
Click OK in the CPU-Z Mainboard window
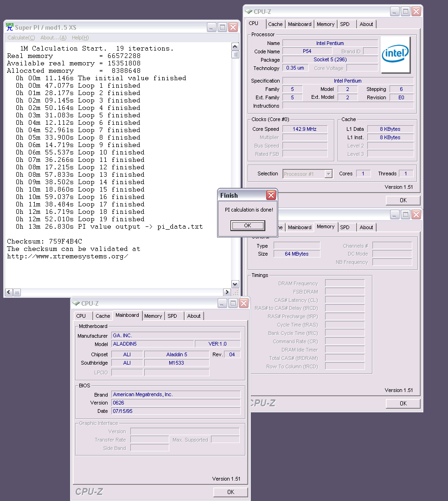[230, 492]
